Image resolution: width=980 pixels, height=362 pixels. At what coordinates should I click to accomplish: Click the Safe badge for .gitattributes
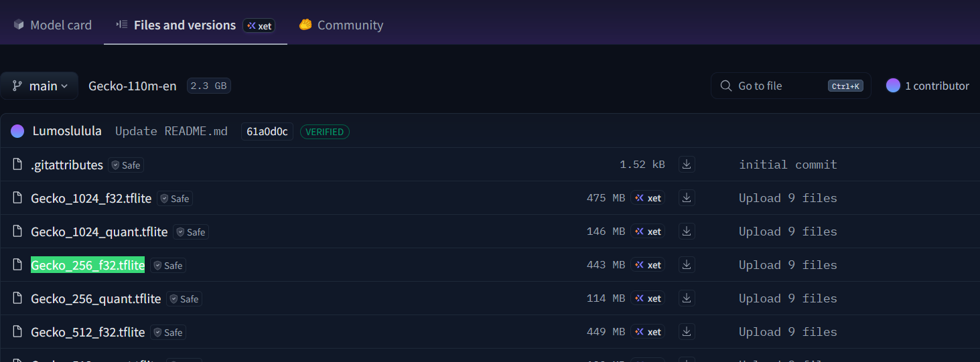tap(126, 165)
